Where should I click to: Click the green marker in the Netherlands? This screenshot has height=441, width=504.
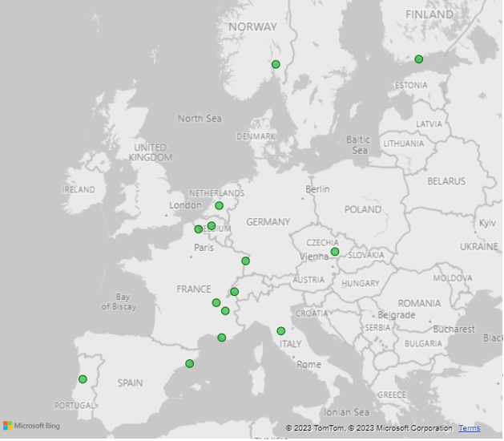pyautogui.click(x=219, y=206)
